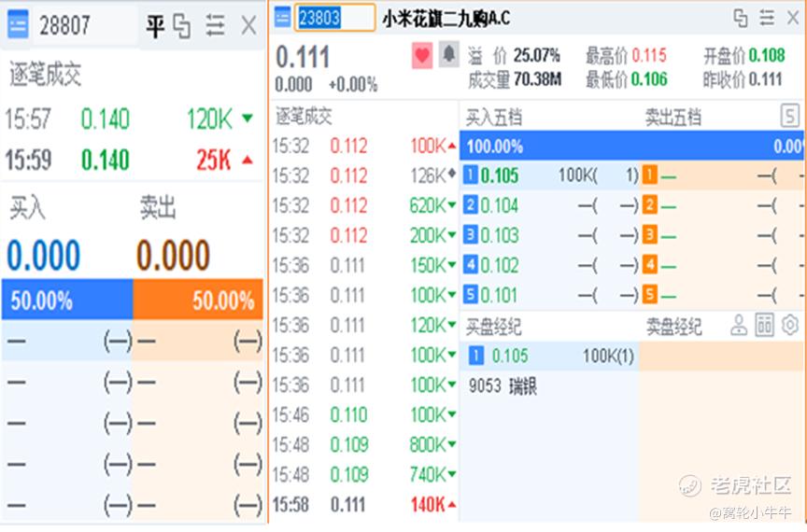Click the 15:59 0.140 25K trade row

(x=132, y=160)
